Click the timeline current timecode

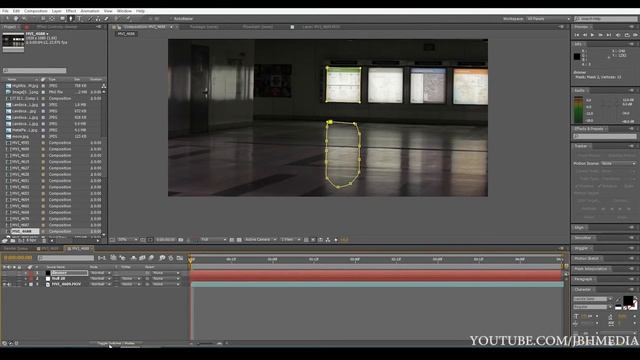pyautogui.click(x=18, y=258)
